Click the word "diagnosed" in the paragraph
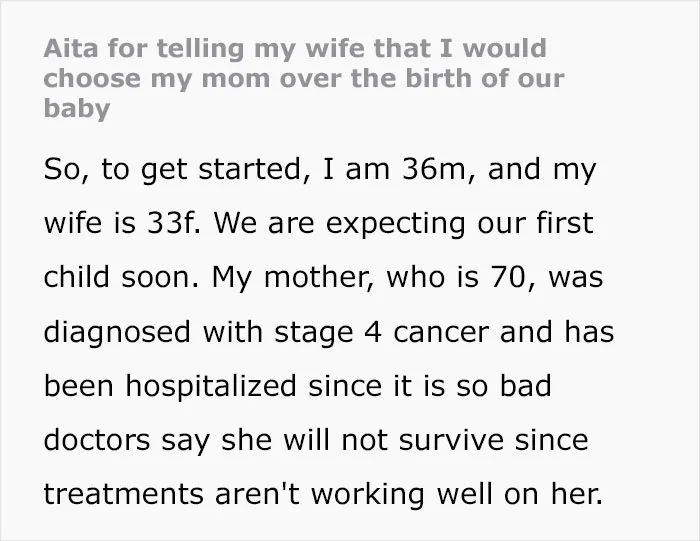Image resolution: width=700 pixels, height=541 pixels. click(x=117, y=333)
